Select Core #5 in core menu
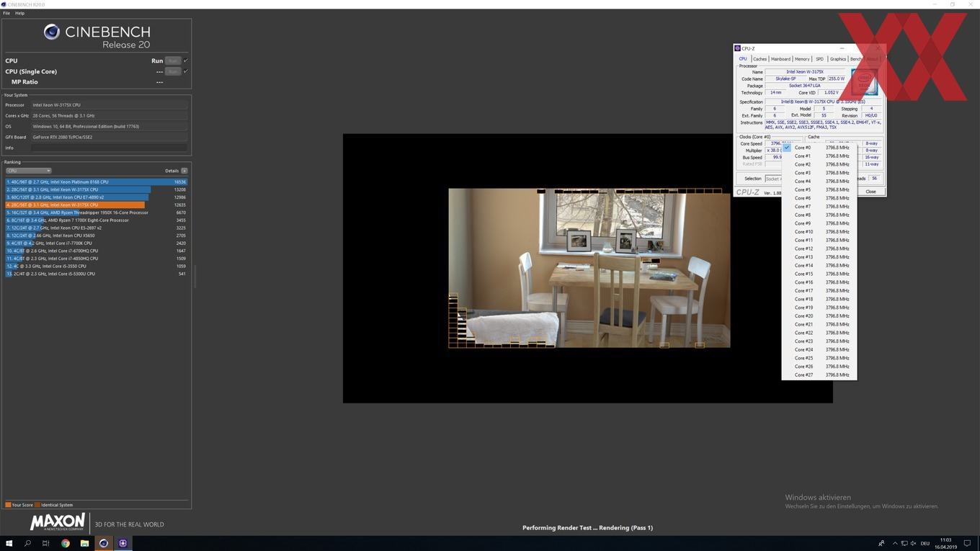 click(819, 189)
